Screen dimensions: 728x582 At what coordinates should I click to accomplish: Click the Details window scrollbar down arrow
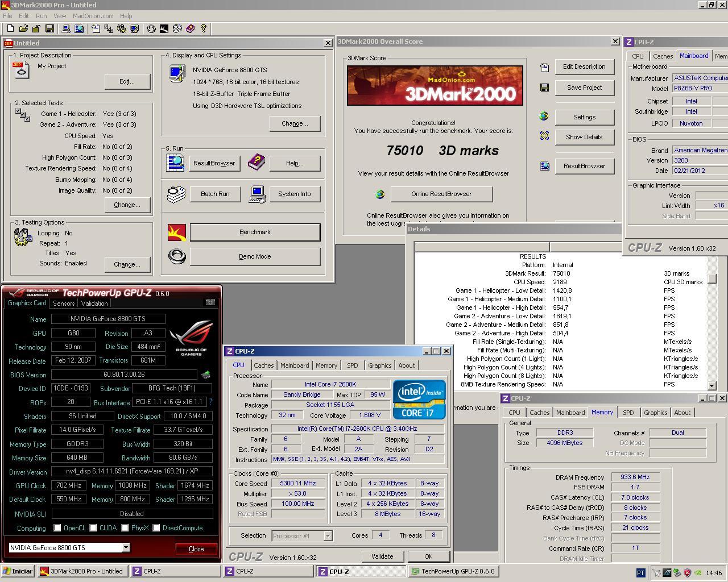712,385
